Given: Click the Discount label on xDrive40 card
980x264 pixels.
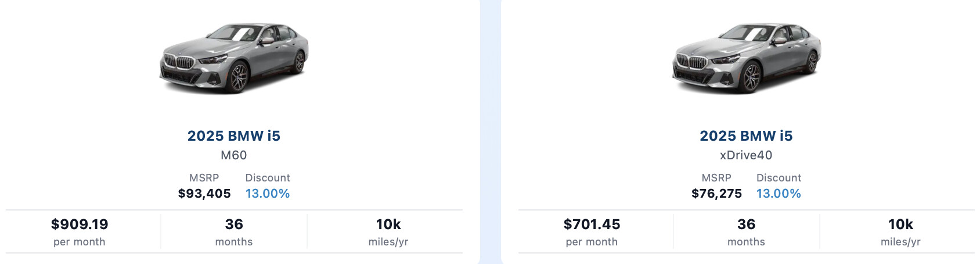Looking at the screenshot, I should coord(779,178).
